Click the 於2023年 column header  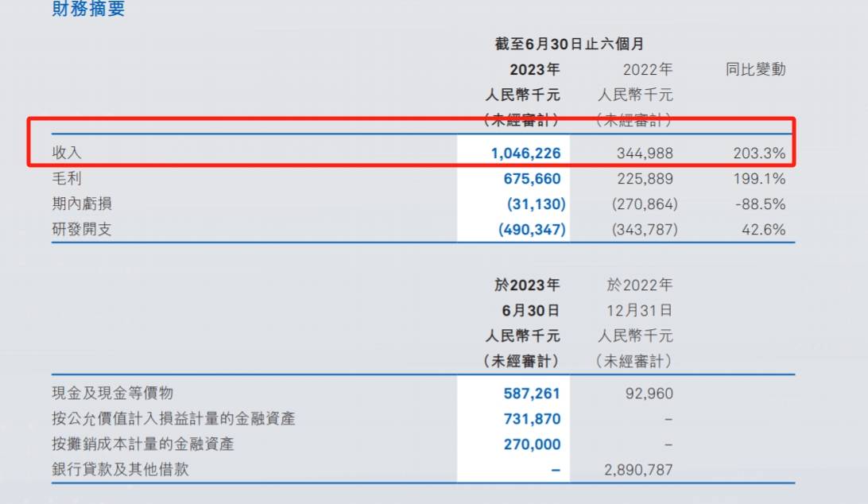pyautogui.click(x=527, y=285)
